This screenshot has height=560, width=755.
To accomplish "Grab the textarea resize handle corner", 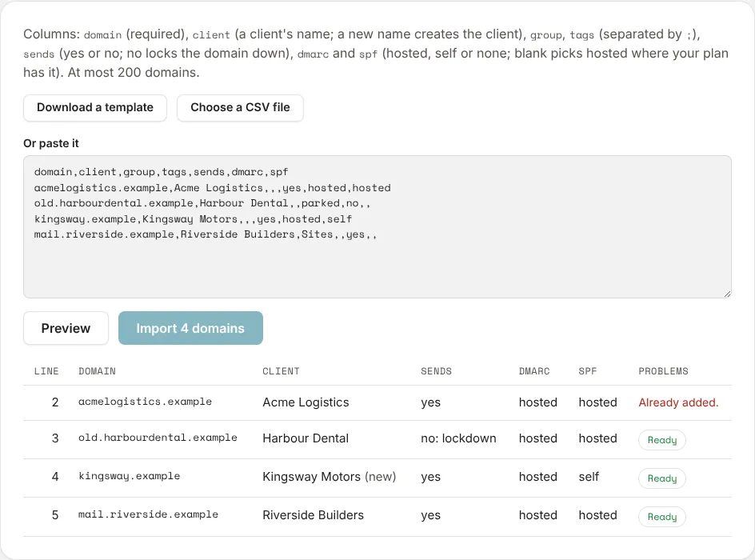I will [x=727, y=294].
